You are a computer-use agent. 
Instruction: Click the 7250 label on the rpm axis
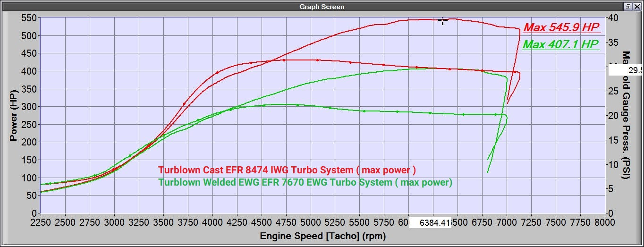(531, 222)
